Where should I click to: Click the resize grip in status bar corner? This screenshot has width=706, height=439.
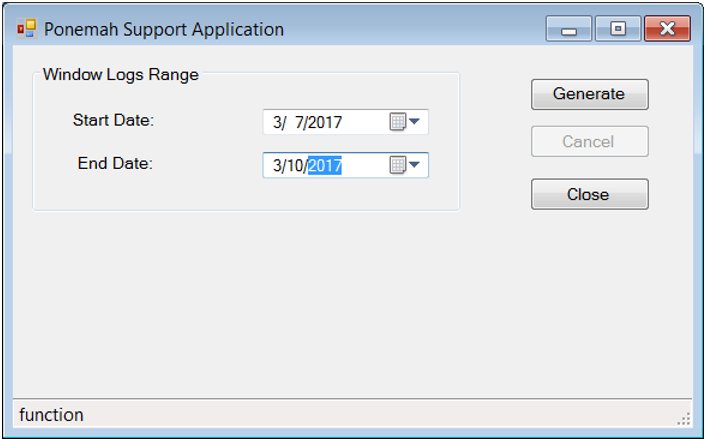click(x=684, y=418)
